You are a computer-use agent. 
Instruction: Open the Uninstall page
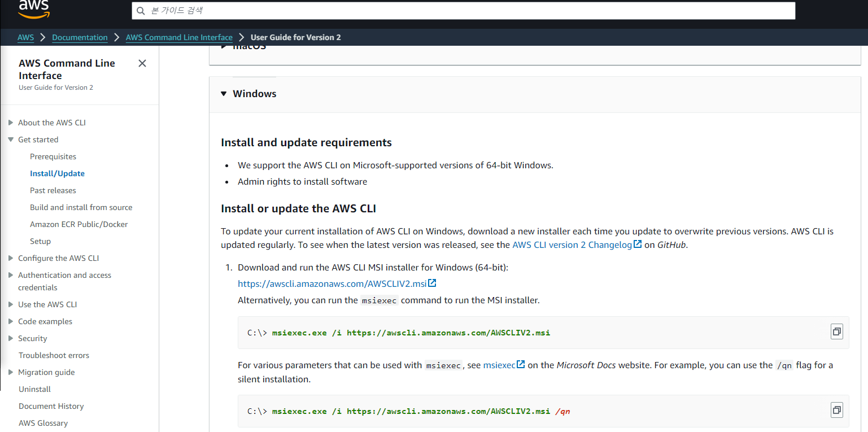(x=34, y=389)
